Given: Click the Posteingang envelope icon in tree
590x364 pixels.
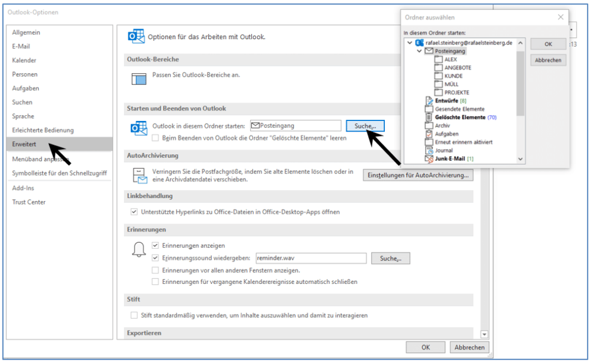Looking at the screenshot, I should (x=429, y=51).
